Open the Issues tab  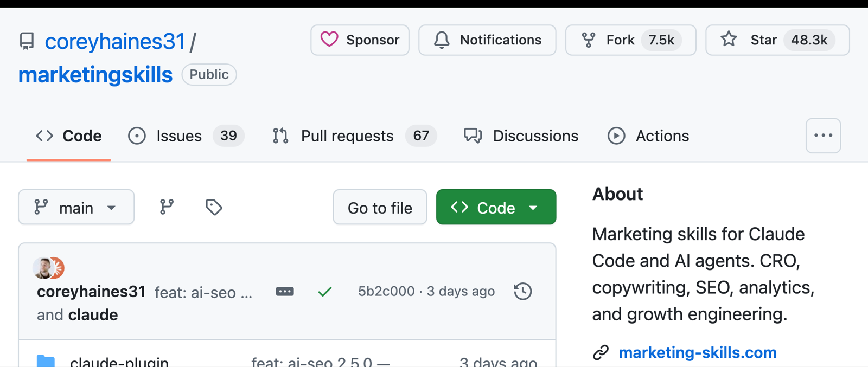(x=186, y=136)
